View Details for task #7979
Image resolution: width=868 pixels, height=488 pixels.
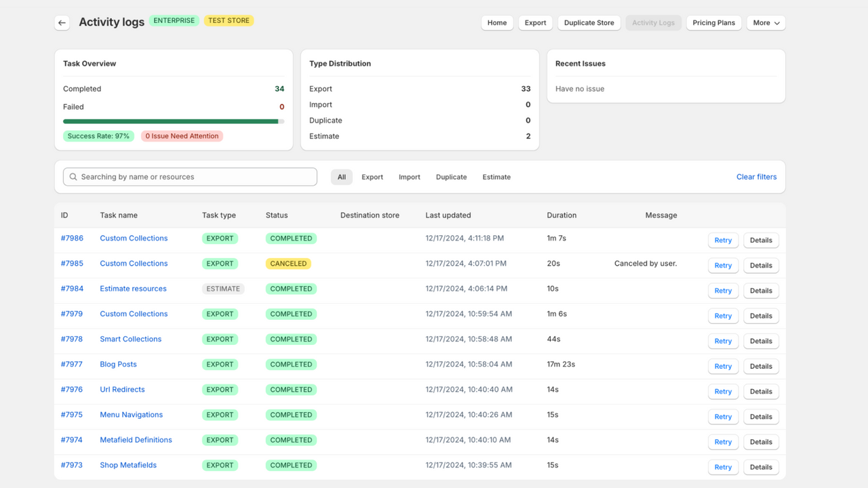[x=761, y=316]
